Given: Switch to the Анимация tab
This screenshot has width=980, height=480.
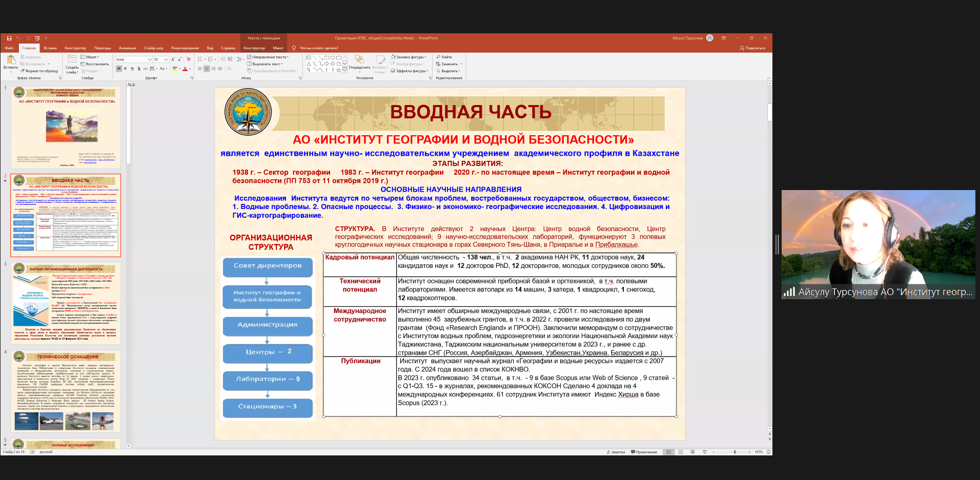Looking at the screenshot, I should coord(128,48).
